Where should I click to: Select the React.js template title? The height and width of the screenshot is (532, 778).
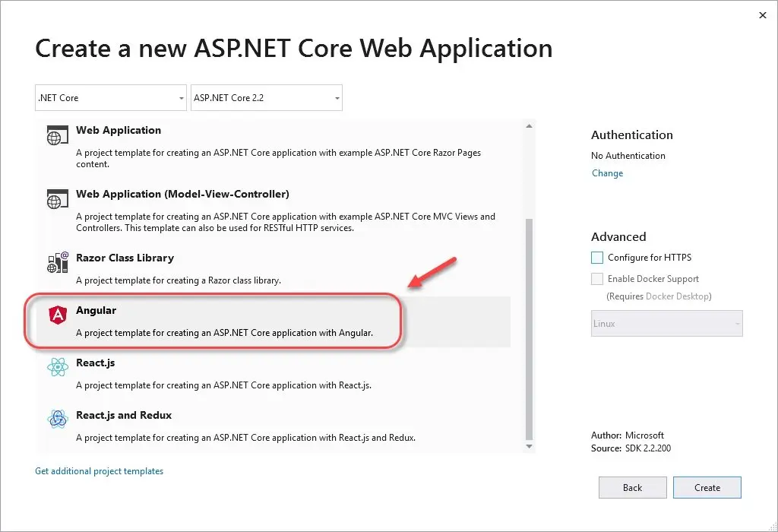[95, 363]
